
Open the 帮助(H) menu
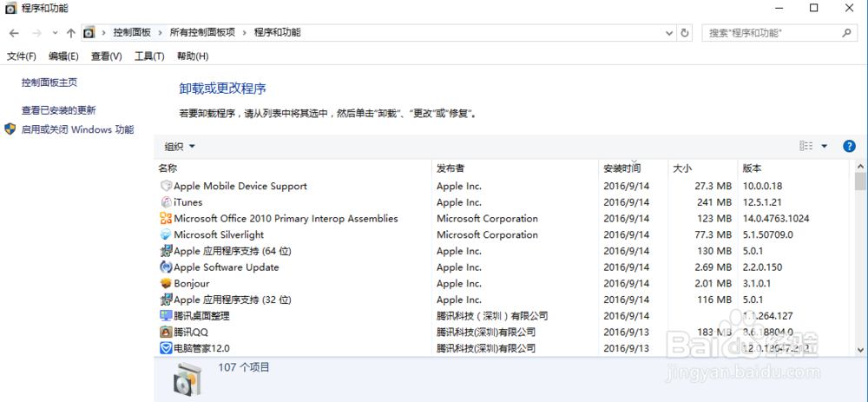click(193, 56)
